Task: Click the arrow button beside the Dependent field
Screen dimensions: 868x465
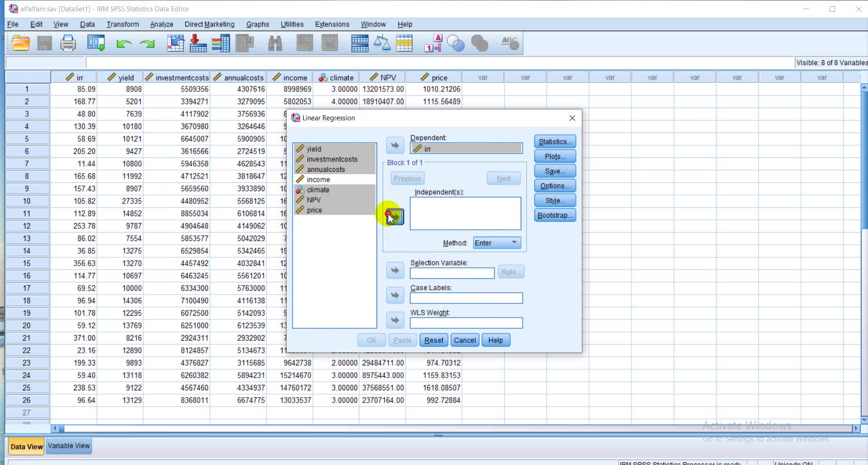Action: pyautogui.click(x=395, y=146)
